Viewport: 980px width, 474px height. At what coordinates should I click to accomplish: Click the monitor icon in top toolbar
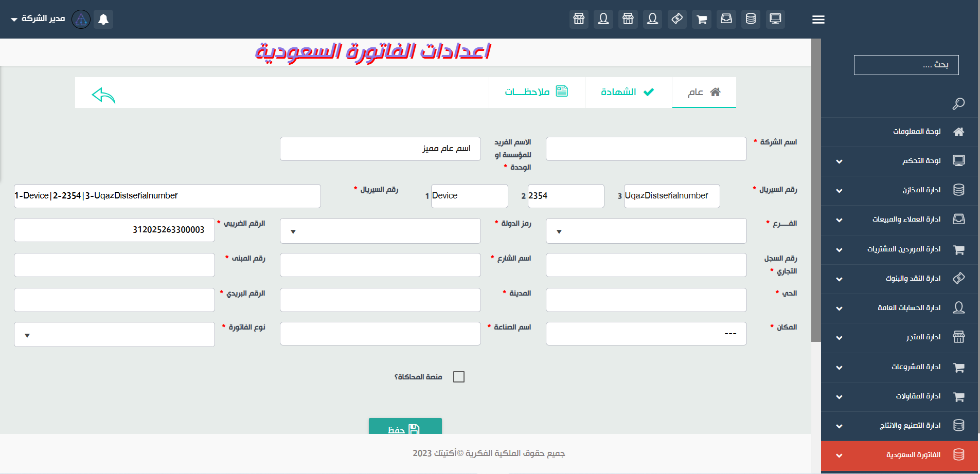tap(775, 19)
